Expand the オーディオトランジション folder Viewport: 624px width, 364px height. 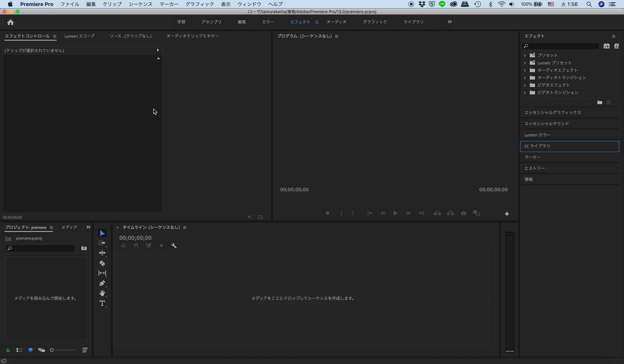(x=525, y=78)
